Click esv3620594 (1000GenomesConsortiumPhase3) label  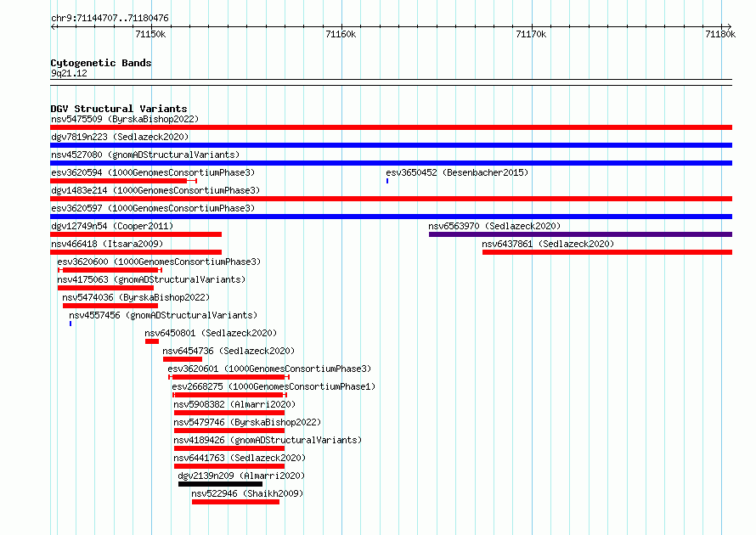coord(153,172)
